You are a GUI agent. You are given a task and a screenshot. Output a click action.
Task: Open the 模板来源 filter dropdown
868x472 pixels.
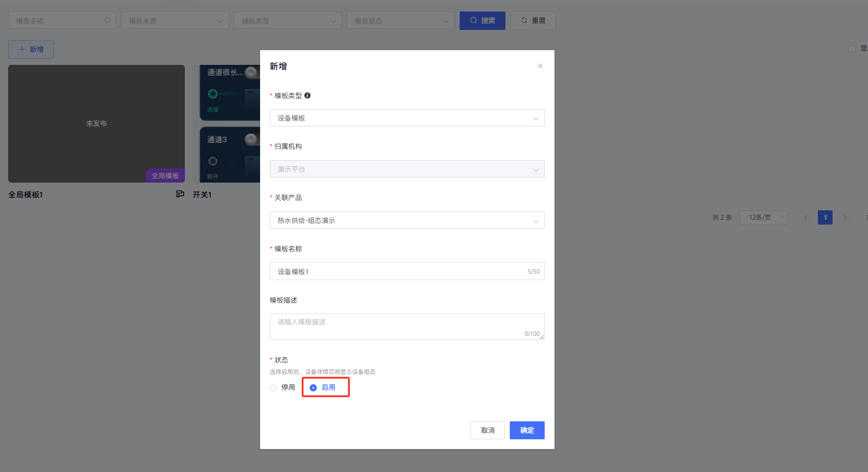tap(175, 21)
